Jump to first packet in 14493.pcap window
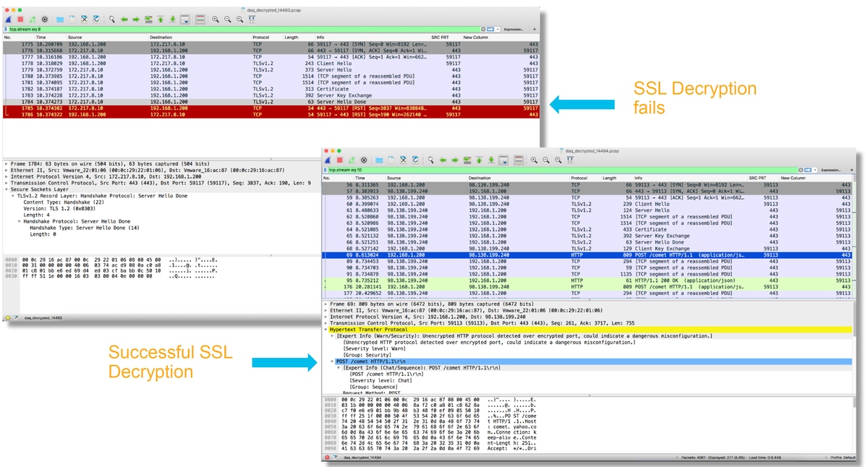 [x=161, y=20]
